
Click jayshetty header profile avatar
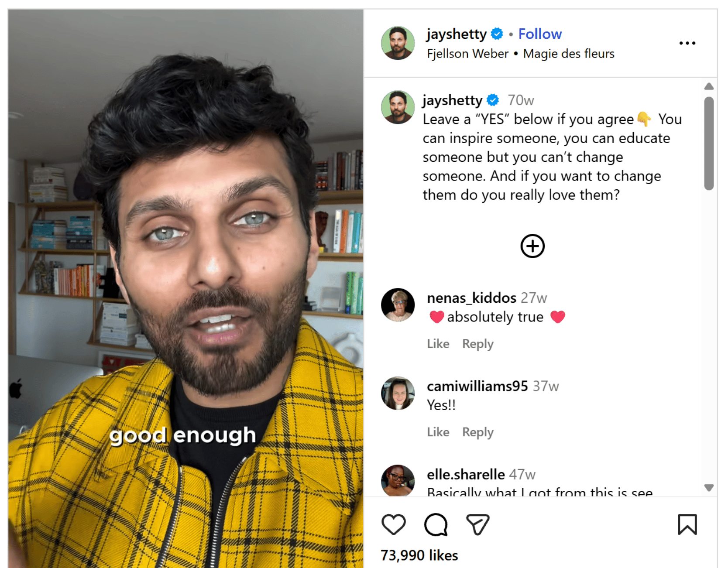click(398, 43)
